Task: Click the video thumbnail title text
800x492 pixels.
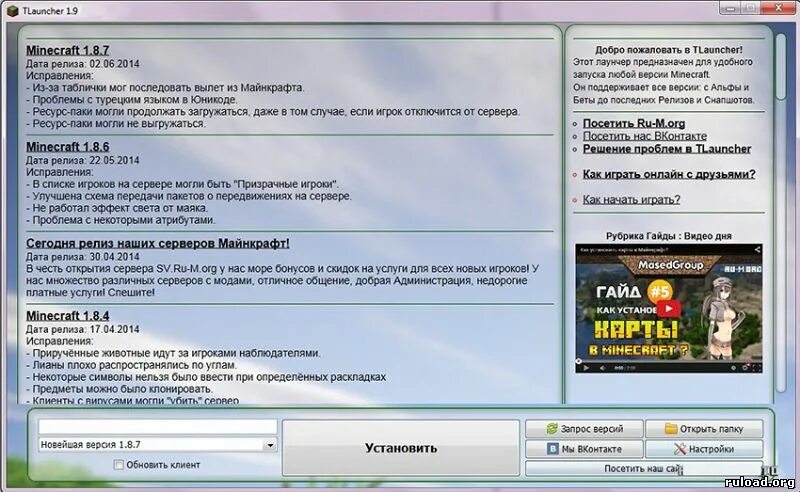Action: click(624, 250)
